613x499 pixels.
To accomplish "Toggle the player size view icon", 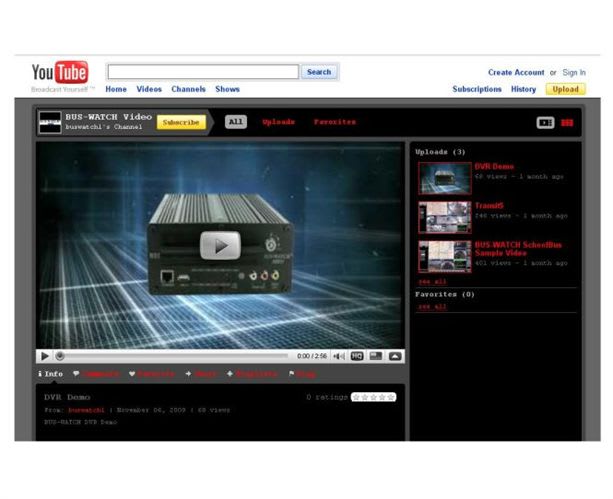I will [376, 356].
